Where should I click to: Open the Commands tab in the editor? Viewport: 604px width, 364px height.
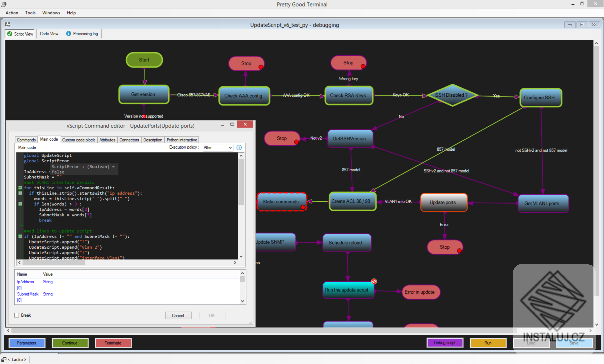click(x=26, y=140)
